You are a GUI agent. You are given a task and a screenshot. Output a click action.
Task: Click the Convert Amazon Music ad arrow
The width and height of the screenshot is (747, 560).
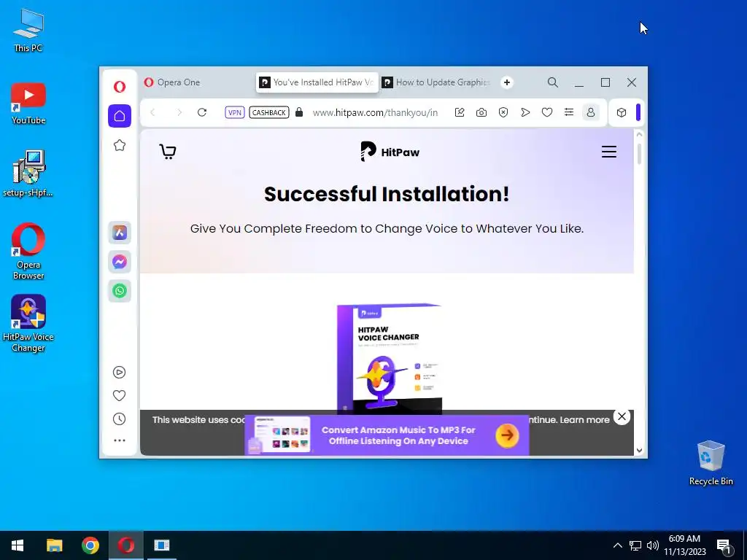508,435
